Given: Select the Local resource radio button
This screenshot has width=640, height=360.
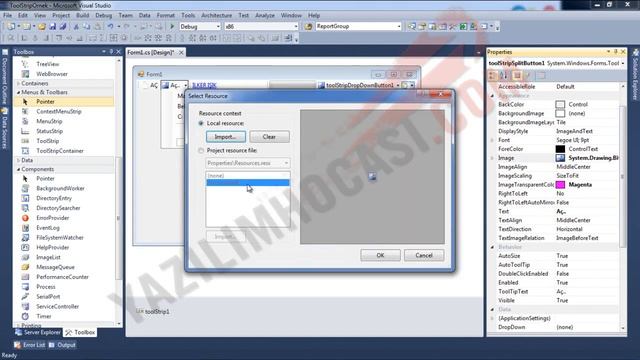Looking at the screenshot, I should click(x=201, y=123).
